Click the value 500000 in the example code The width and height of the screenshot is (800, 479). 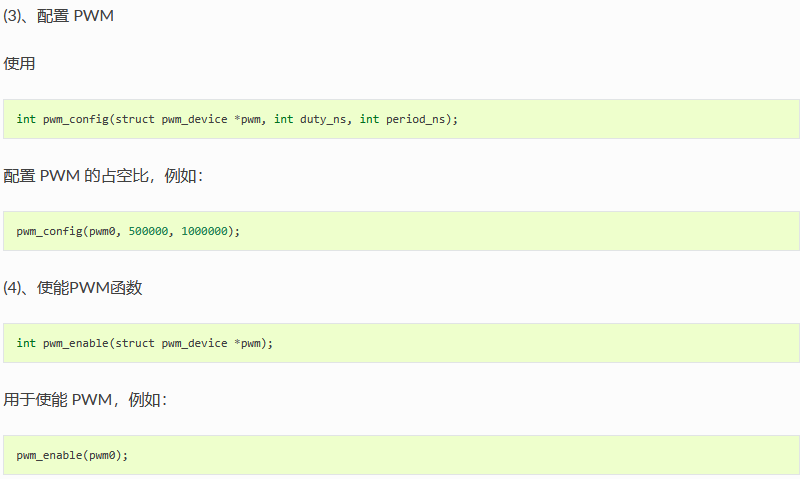(x=148, y=231)
